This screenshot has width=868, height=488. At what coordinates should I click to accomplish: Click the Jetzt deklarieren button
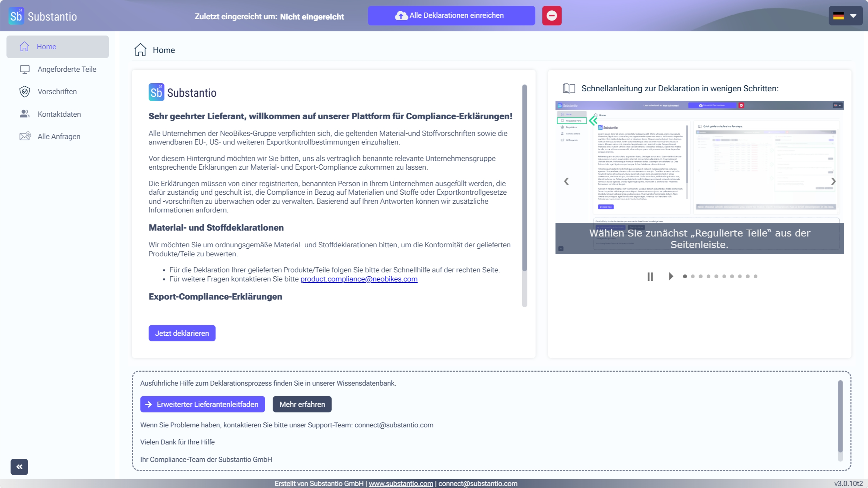[x=182, y=333]
